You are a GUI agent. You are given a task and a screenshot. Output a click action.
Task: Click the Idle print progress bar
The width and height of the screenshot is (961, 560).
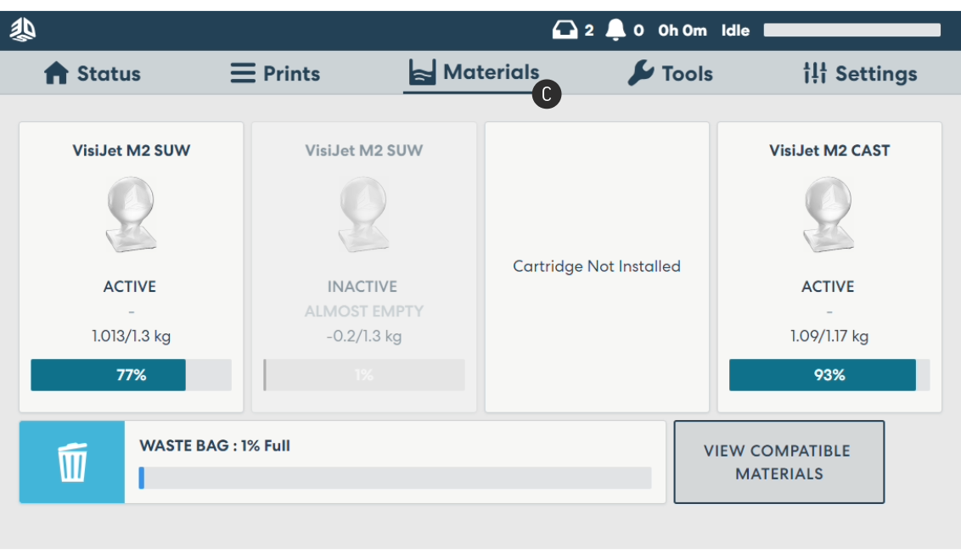point(851,31)
